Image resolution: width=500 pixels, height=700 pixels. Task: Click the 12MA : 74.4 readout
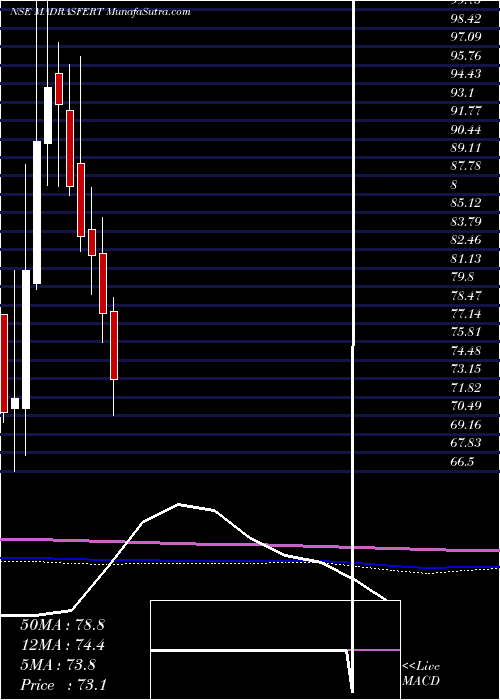click(x=62, y=645)
